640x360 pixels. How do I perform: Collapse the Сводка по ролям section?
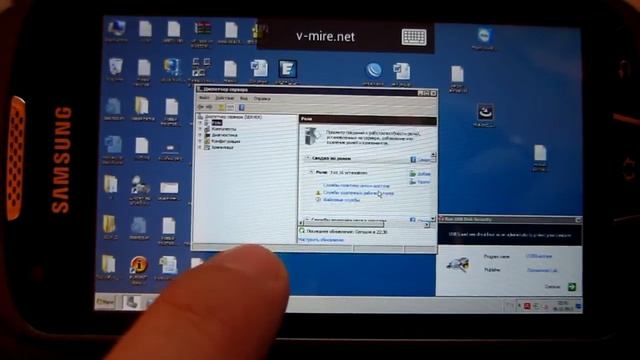click(307, 158)
